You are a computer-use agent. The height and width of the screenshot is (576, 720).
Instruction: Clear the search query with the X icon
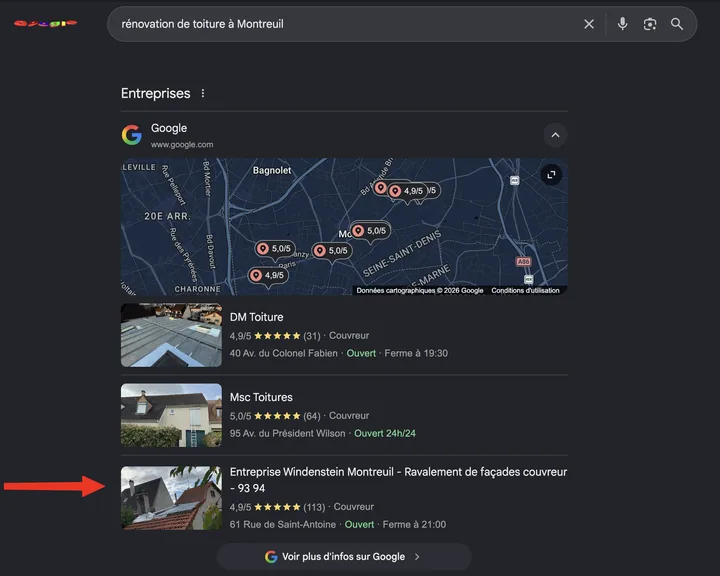589,24
